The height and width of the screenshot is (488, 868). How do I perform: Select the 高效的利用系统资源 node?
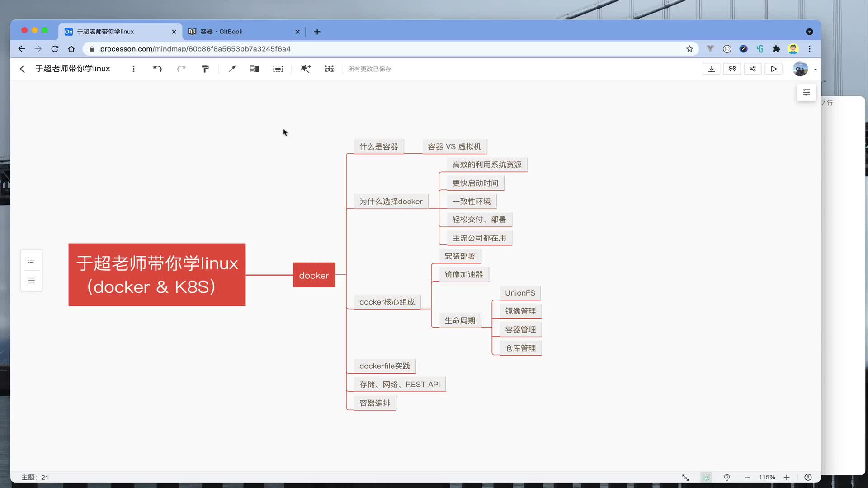[x=487, y=164]
